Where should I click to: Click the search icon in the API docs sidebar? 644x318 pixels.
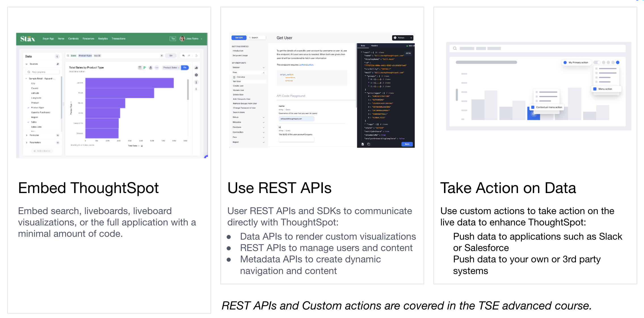(250, 37)
